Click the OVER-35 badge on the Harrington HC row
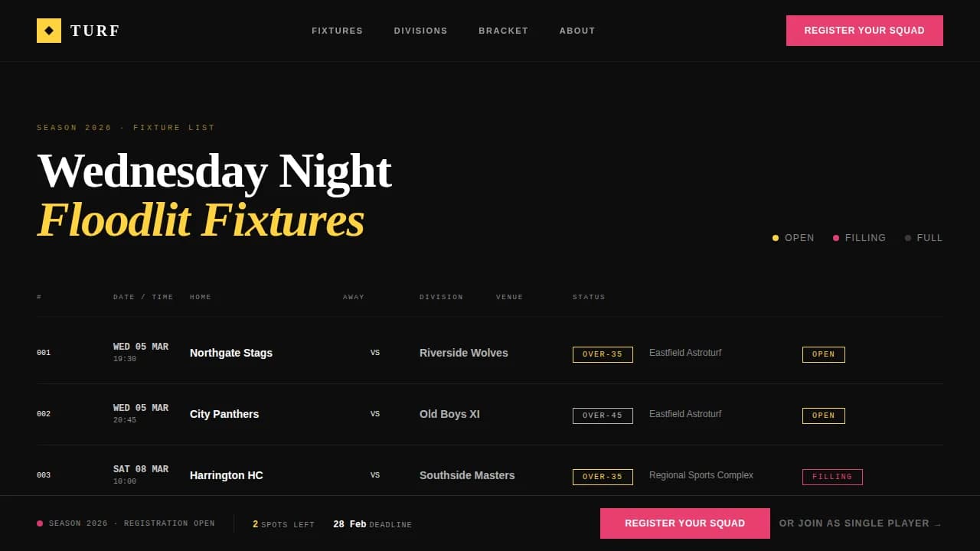 (603, 477)
